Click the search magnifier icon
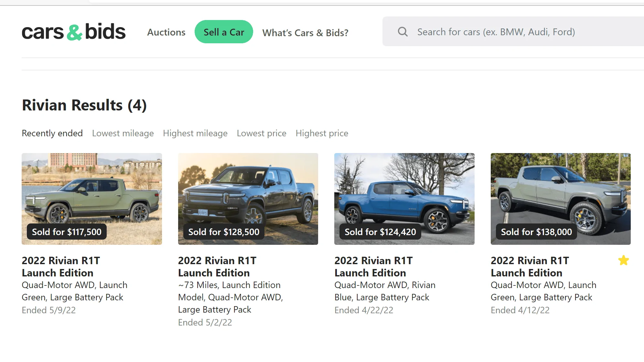 [403, 32]
